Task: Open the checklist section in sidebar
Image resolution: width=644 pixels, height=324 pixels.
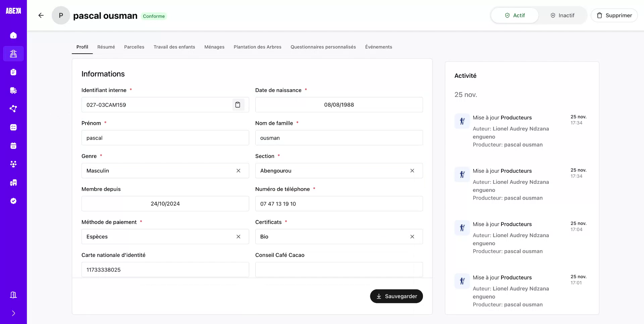Action: click(x=13, y=127)
